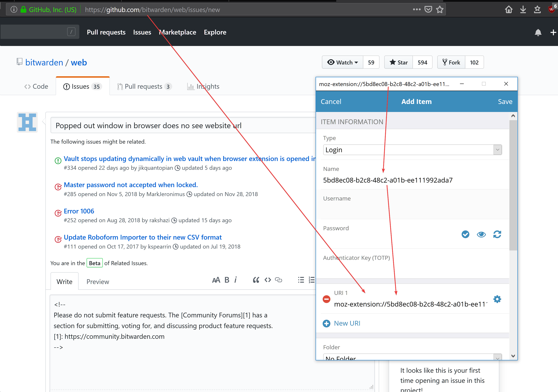Toggle password visibility eye icon

pyautogui.click(x=481, y=234)
